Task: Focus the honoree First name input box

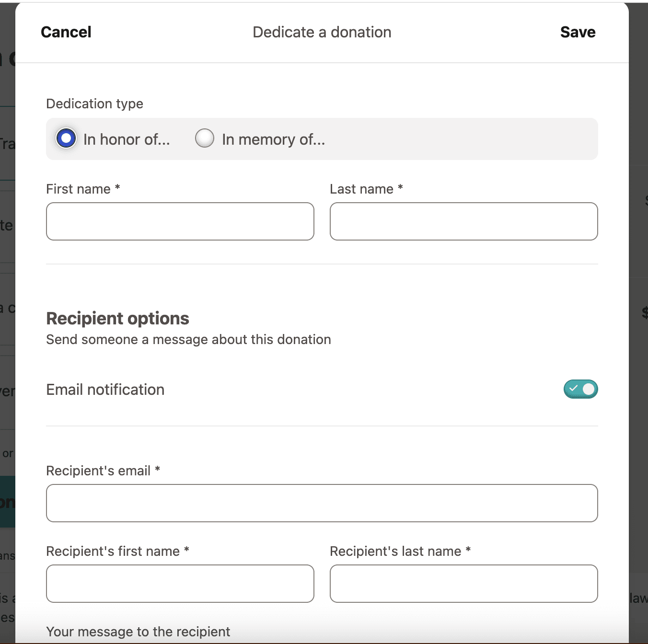Action: (x=180, y=221)
